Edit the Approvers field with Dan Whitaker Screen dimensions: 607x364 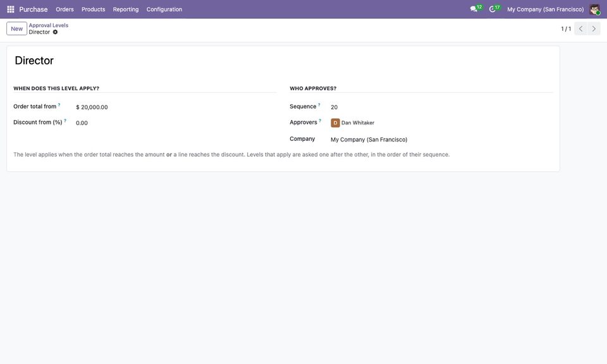point(441,123)
